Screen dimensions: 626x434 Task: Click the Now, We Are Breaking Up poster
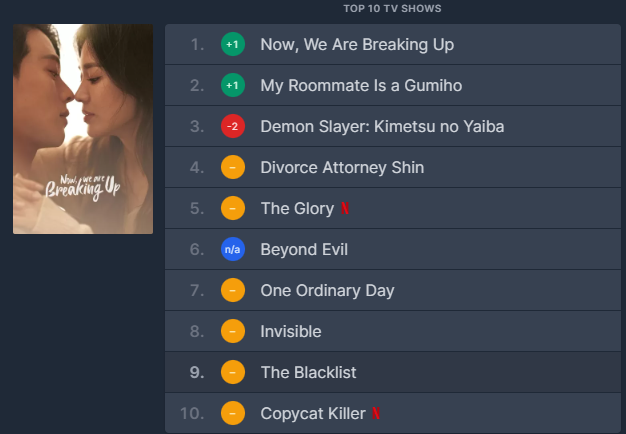(83, 129)
